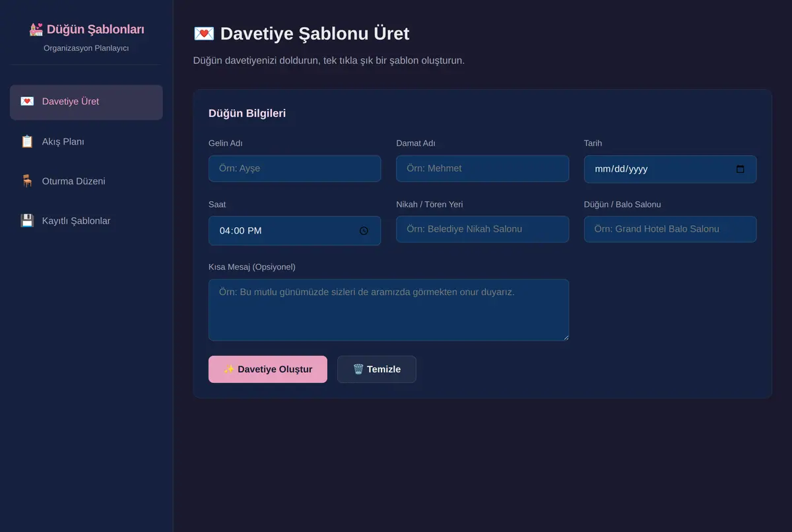Click the Gelin Adı label
This screenshot has height=532, width=792.
point(226,143)
